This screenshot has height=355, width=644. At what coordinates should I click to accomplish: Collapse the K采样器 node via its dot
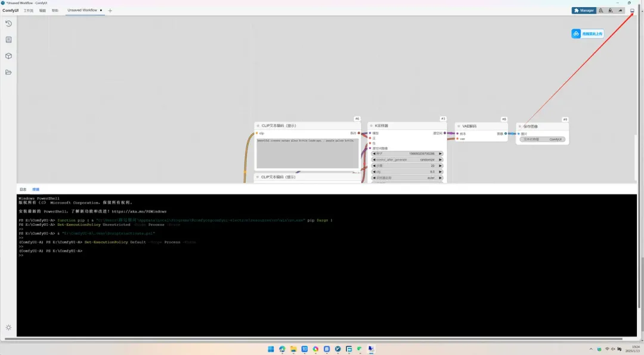[371, 126]
